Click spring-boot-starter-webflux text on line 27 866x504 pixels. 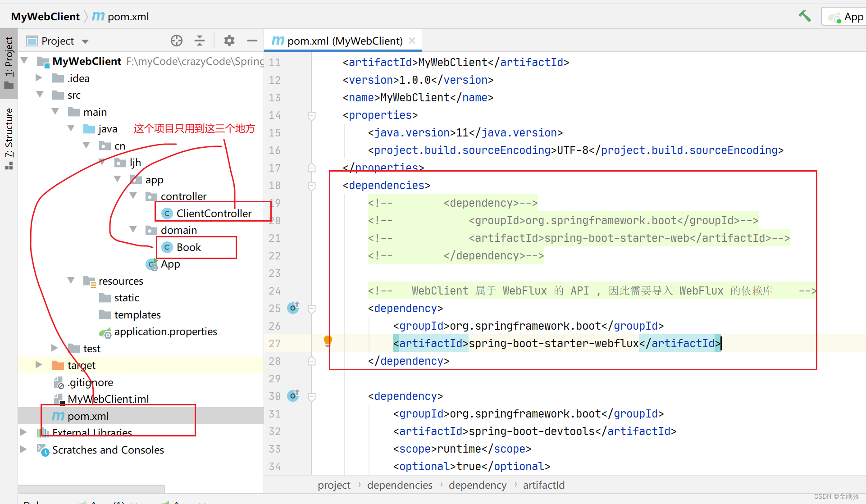554,343
